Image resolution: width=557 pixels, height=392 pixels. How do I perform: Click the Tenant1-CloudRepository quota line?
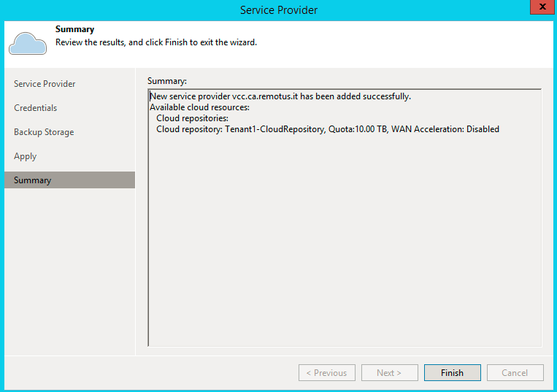pyautogui.click(x=328, y=129)
